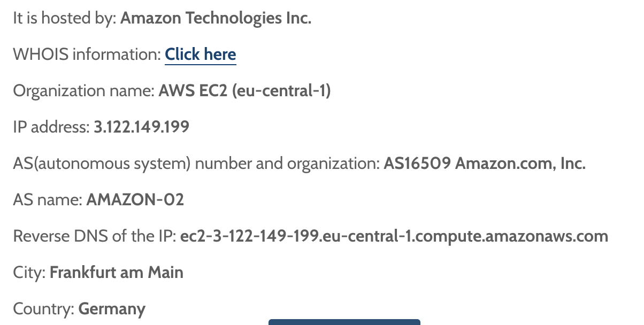The width and height of the screenshot is (644, 325).
Task: Click the 'Reverse DNS of the IP:' label
Action: 95,236
